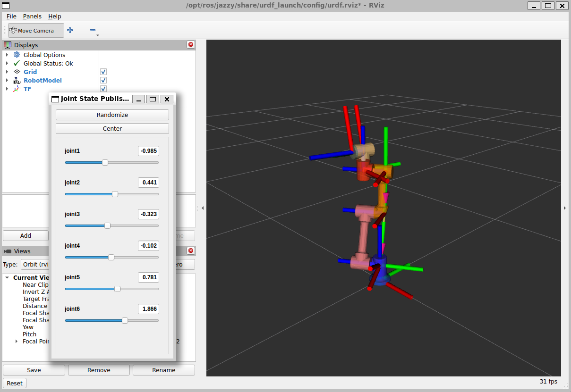The image size is (571, 392).
Task: Open the Panels menu
Action: tap(32, 16)
